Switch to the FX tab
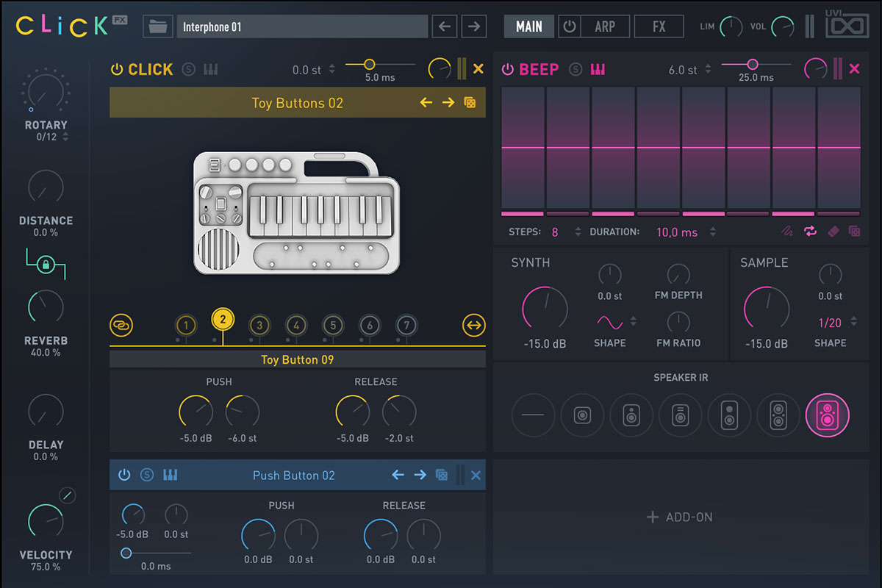This screenshot has height=588, width=882. click(659, 26)
